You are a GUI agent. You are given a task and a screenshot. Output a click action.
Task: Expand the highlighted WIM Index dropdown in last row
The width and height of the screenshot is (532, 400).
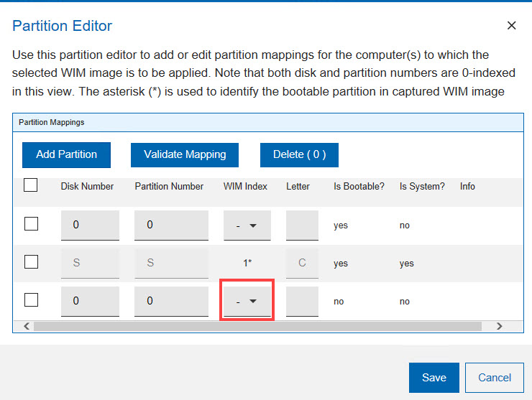[247, 302]
